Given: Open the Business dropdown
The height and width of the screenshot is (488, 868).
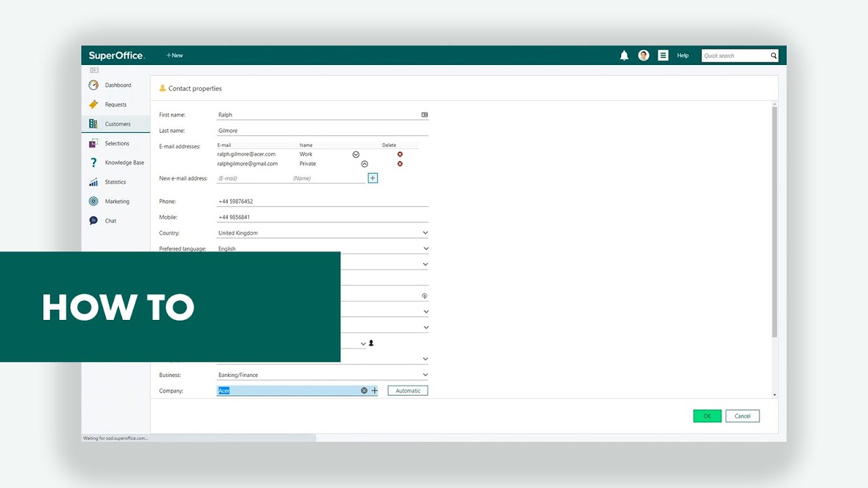Looking at the screenshot, I should [x=425, y=375].
